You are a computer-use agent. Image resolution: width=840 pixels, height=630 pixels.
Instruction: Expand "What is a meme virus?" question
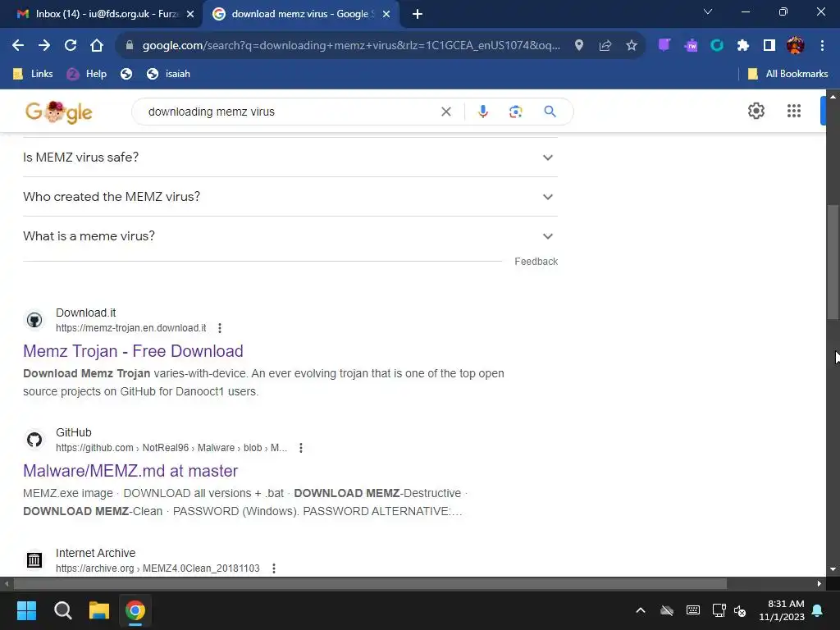click(x=290, y=236)
